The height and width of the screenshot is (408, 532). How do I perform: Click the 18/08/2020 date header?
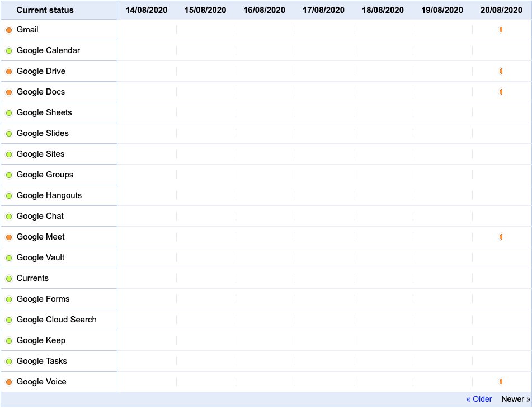pyautogui.click(x=383, y=10)
